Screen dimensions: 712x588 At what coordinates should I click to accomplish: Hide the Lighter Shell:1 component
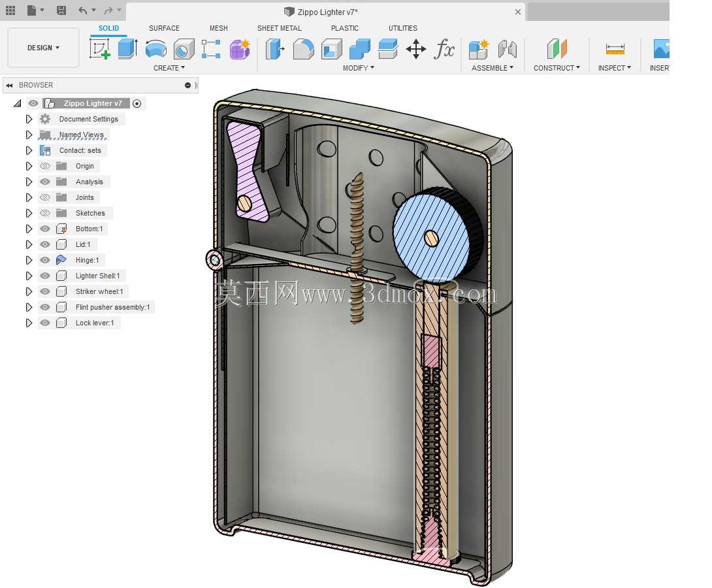point(45,276)
